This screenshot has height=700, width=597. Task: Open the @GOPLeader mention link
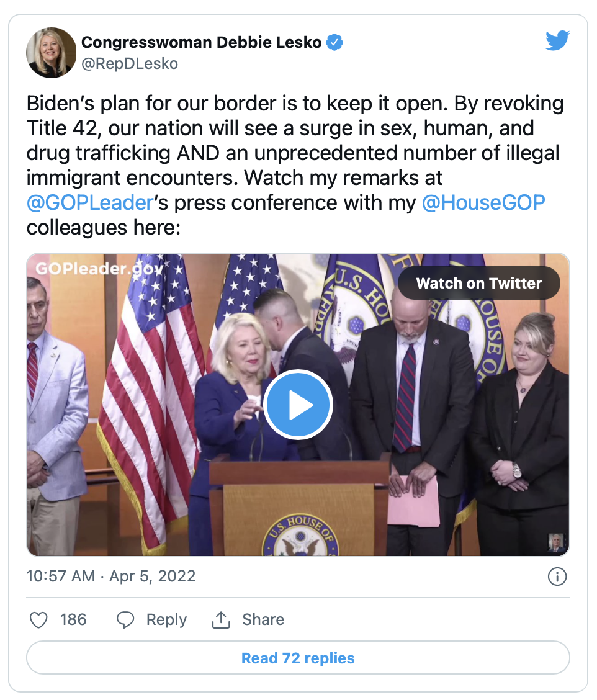(x=89, y=203)
